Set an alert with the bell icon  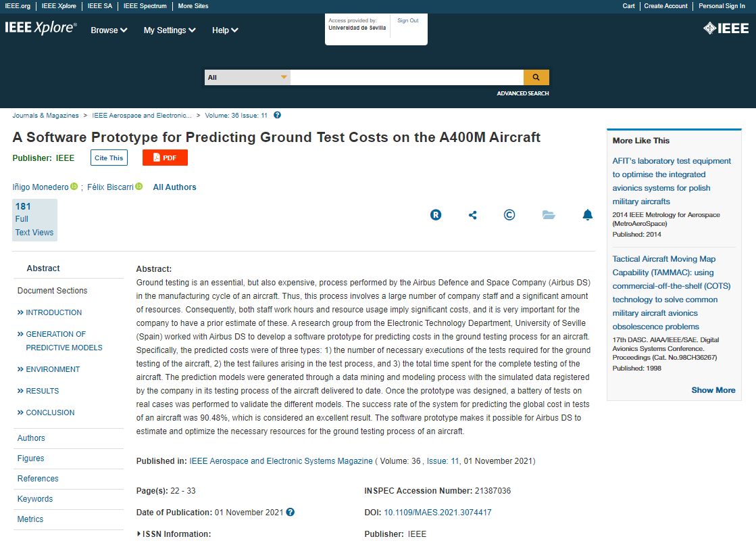click(588, 215)
